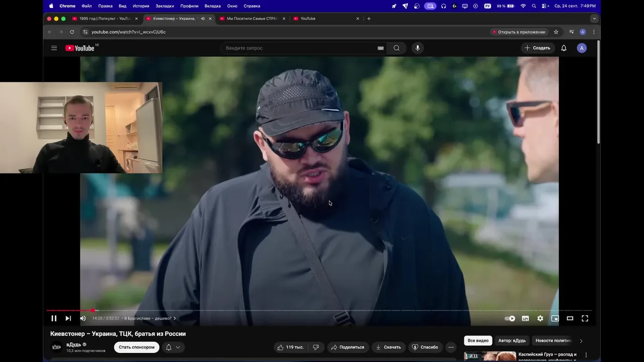Open a new browser tab

[369, 19]
